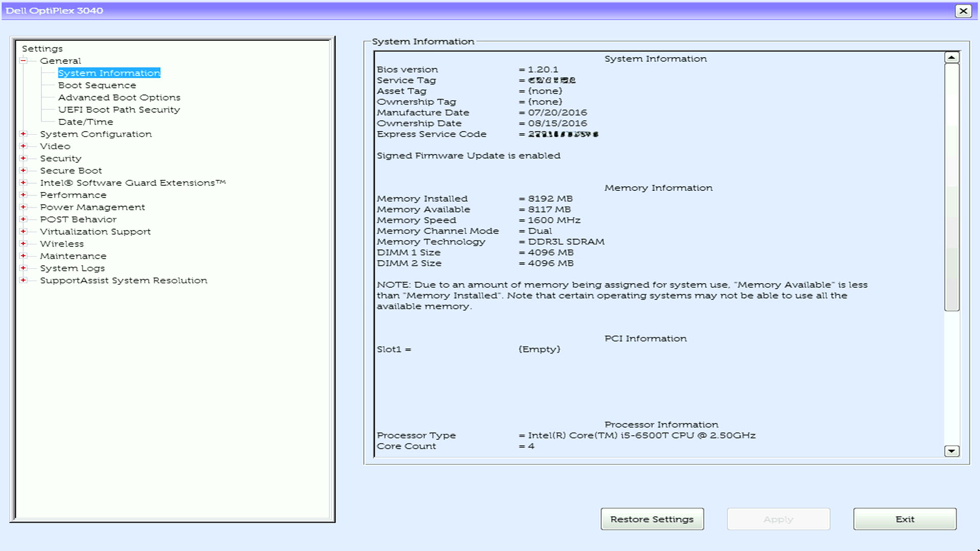The width and height of the screenshot is (980, 551).
Task: Click the Restore Settings button
Action: (652, 519)
